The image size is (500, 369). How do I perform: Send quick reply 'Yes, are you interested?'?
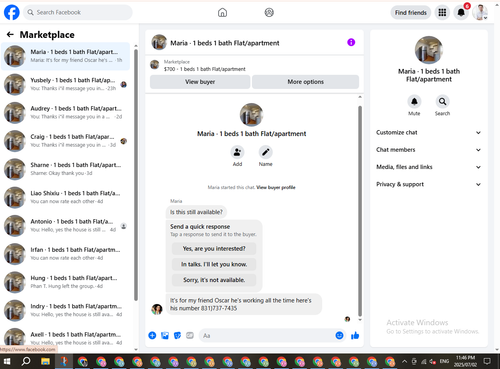[x=214, y=249]
